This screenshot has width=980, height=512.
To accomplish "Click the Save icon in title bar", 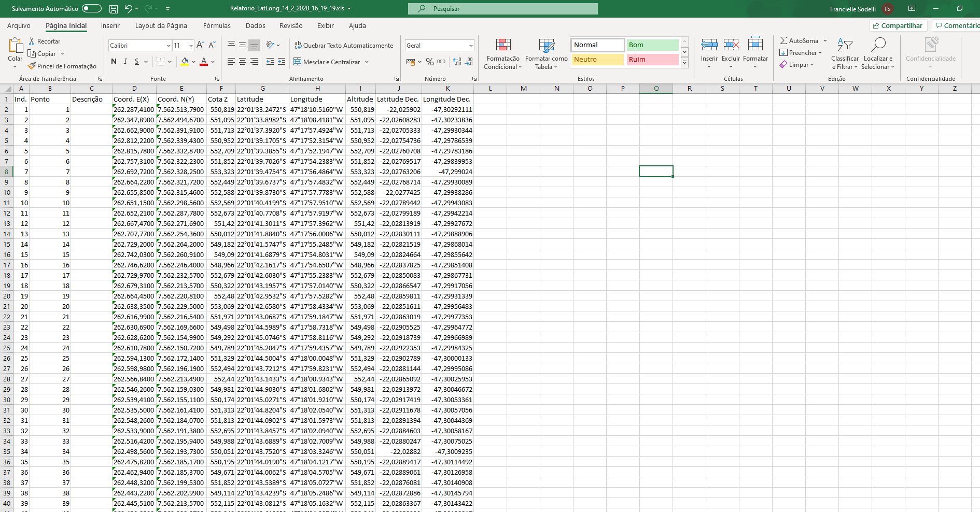I will point(114,9).
